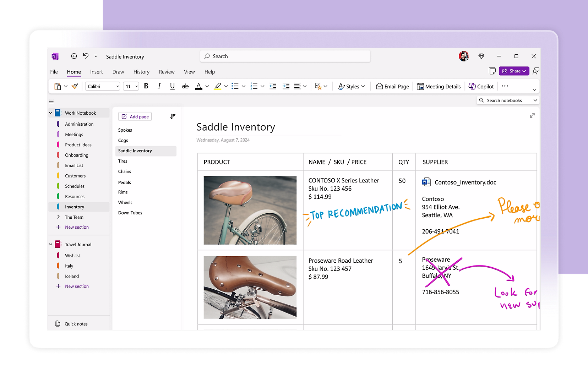Image resolution: width=588 pixels, height=377 pixels.
Task: Collapse the Travel Journal notebook
Action: click(x=50, y=244)
